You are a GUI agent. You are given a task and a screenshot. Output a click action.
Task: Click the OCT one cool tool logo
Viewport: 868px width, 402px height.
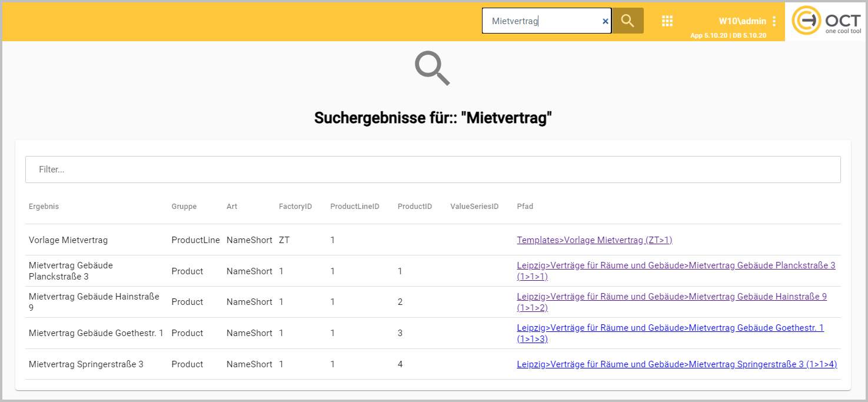(826, 21)
